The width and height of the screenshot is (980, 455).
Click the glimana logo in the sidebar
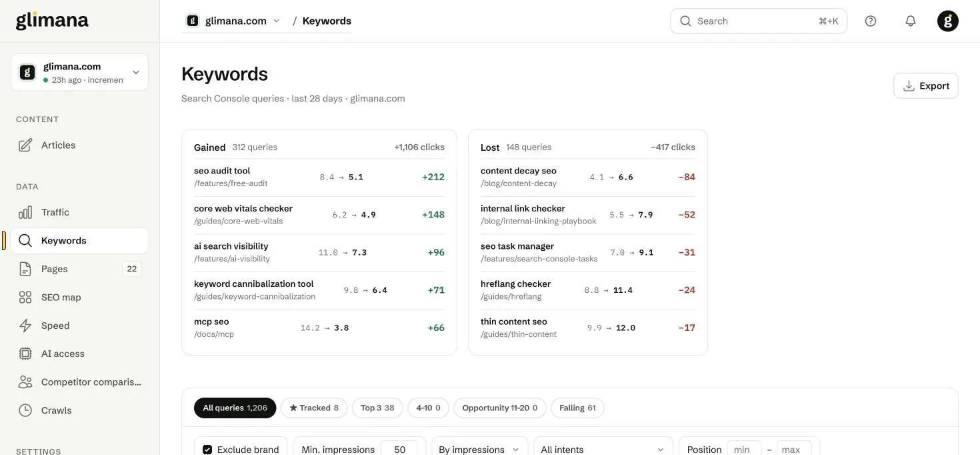click(52, 21)
